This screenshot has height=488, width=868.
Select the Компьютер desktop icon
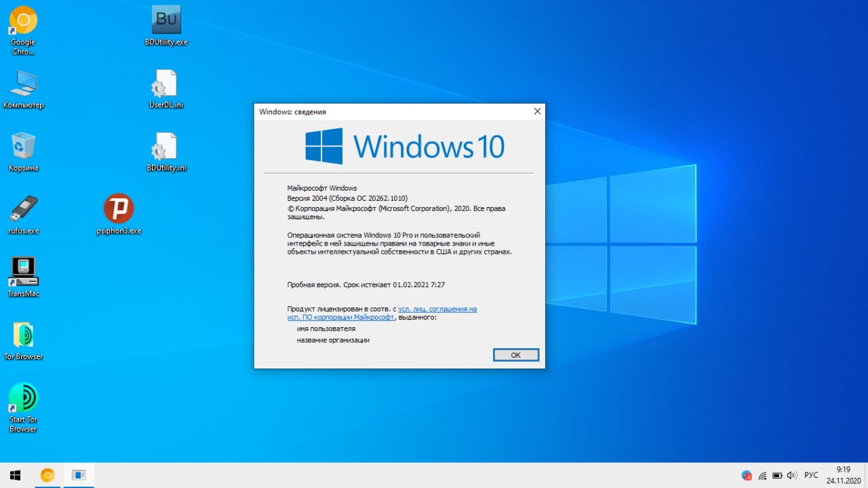tap(23, 90)
